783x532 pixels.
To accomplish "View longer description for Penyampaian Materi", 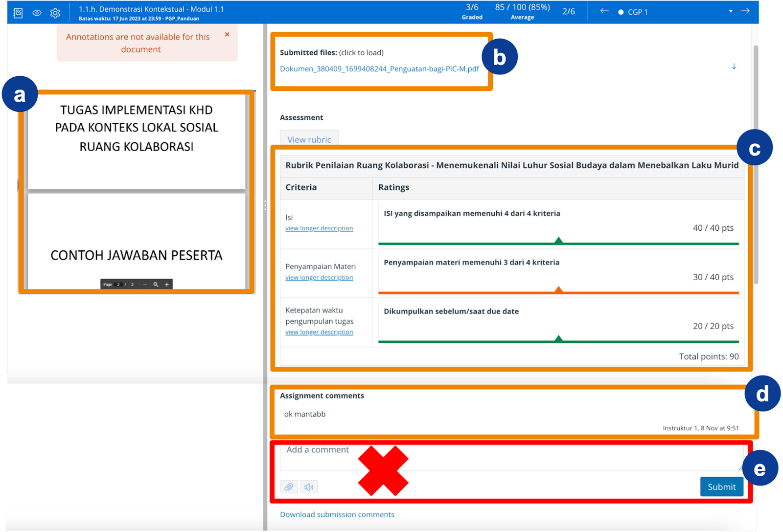I will (319, 278).
